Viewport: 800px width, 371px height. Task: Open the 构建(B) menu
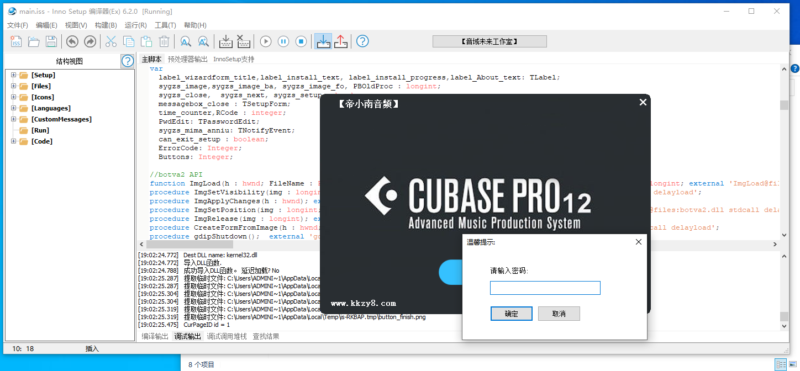(x=106, y=25)
